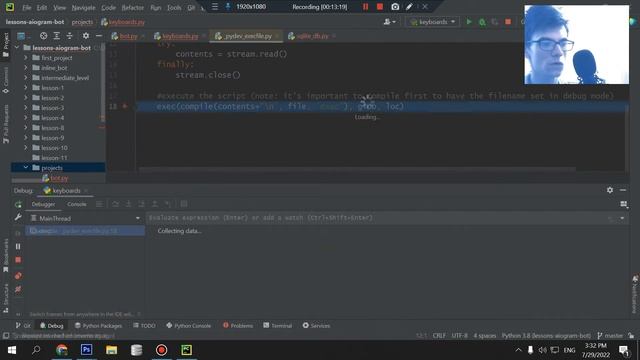Open the Services tool window
This screenshot has height=360, width=640.
pyautogui.click(x=316, y=326)
